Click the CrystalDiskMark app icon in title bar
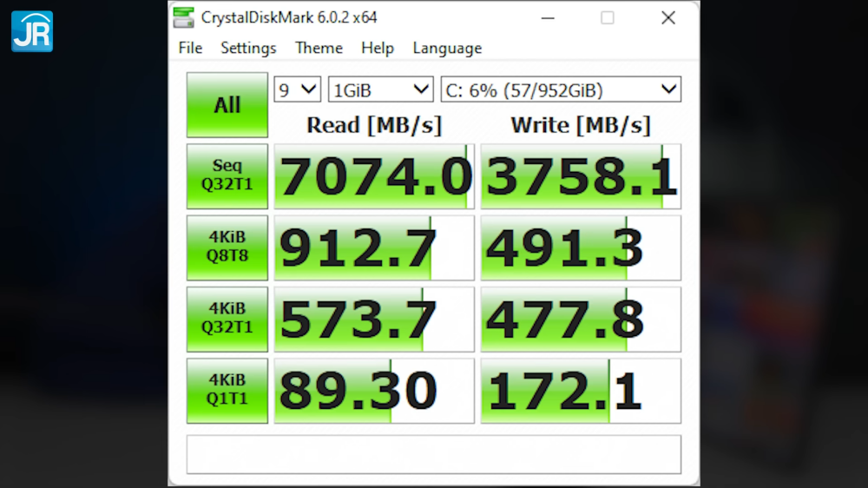 click(x=183, y=17)
